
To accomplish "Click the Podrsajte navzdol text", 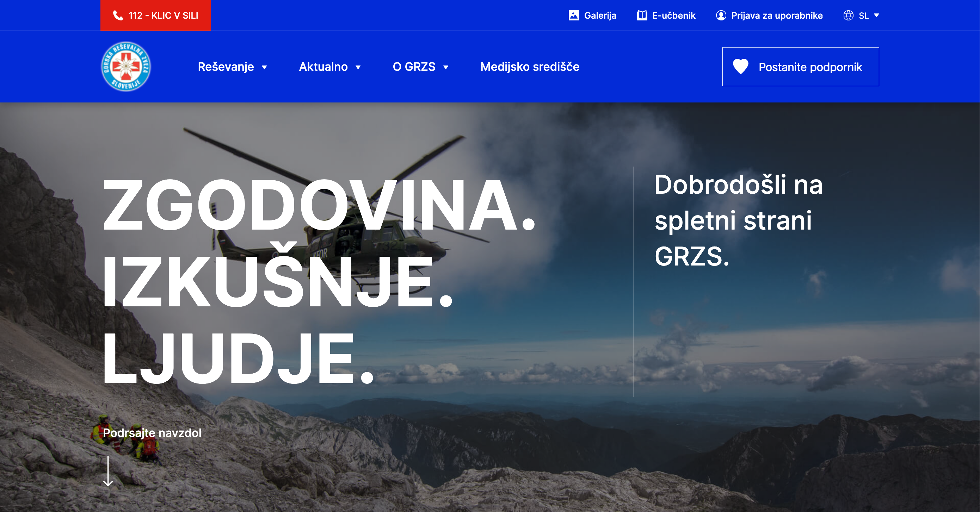I will point(152,432).
